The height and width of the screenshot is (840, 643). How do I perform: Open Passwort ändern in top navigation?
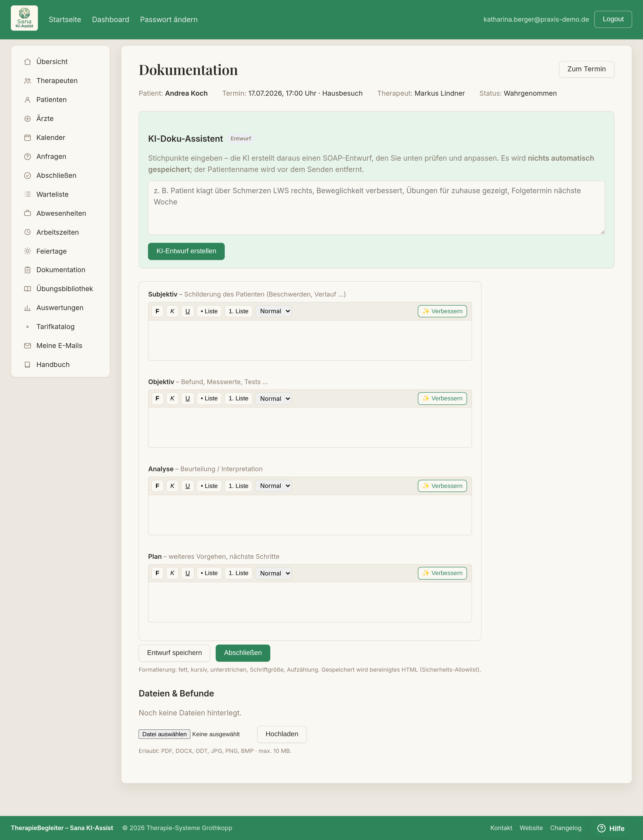[x=169, y=20]
